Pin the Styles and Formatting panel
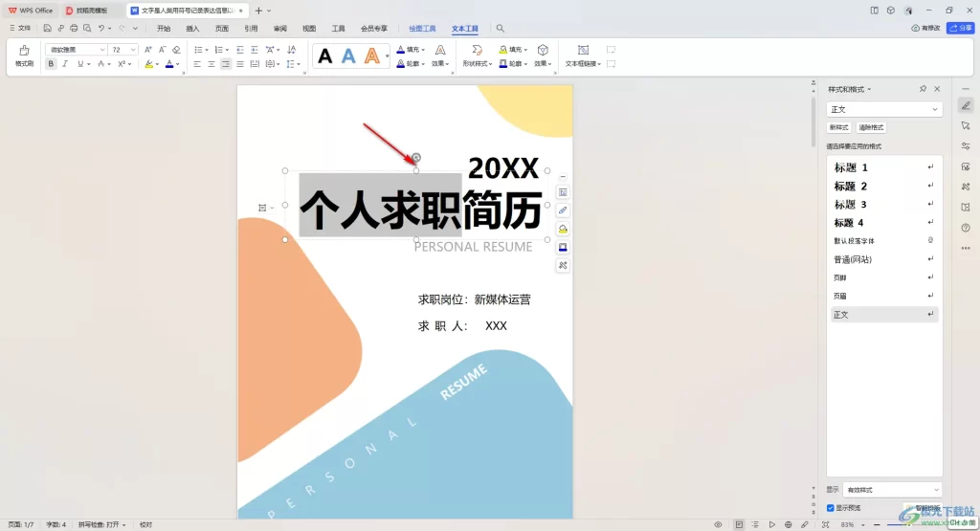The width and height of the screenshot is (980, 531). 923,89
